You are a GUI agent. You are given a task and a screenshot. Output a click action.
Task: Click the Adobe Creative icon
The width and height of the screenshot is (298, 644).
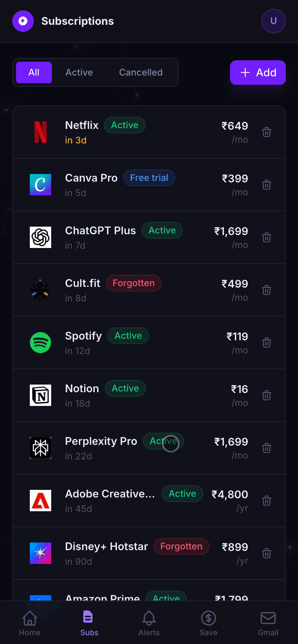(x=40, y=500)
